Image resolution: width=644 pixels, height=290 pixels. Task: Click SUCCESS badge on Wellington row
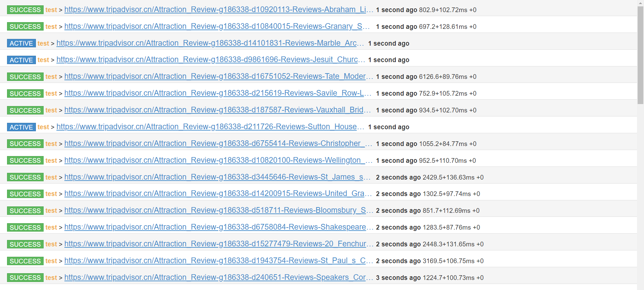(25, 160)
